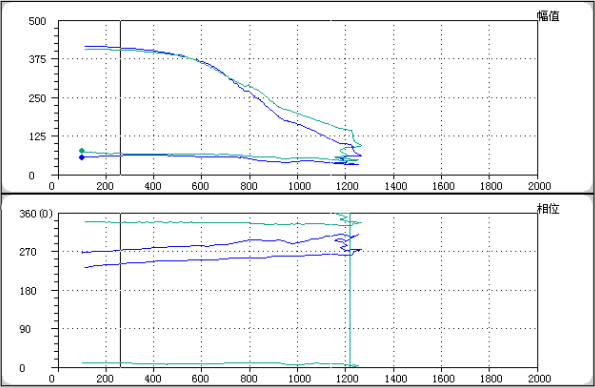Image resolution: width=595 pixels, height=388 pixels.
Task: Click the 250 value on amplitude axis
Action: [37, 98]
